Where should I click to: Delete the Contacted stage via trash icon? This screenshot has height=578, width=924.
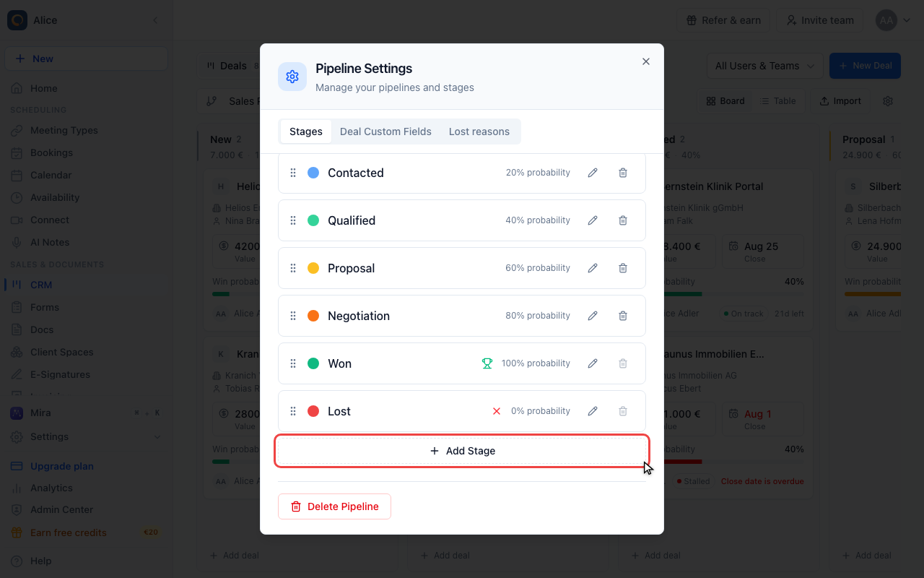pyautogui.click(x=623, y=173)
